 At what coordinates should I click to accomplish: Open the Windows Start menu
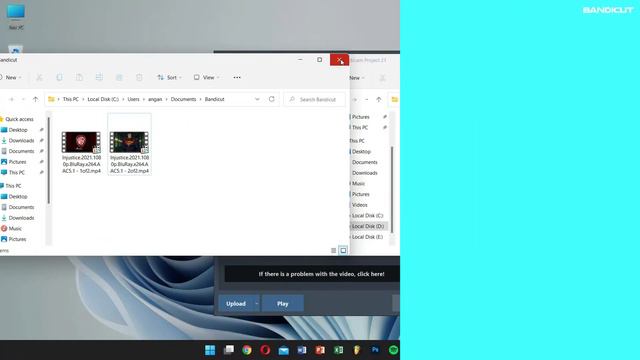pyautogui.click(x=210, y=350)
